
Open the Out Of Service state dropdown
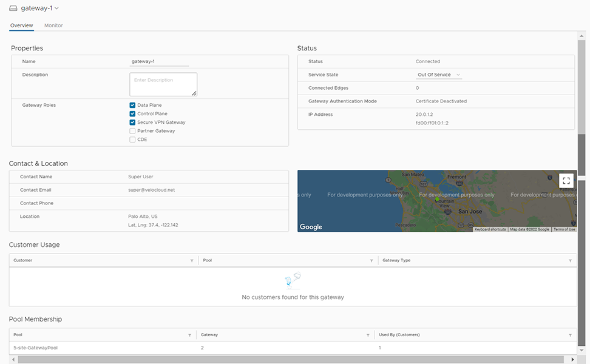438,74
